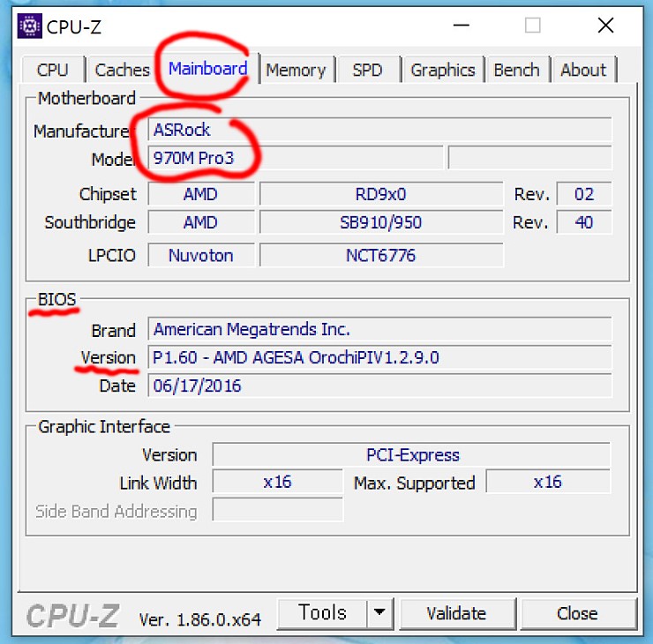Image resolution: width=653 pixels, height=644 pixels.
Task: Click the Validate button
Action: pyautogui.click(x=457, y=614)
